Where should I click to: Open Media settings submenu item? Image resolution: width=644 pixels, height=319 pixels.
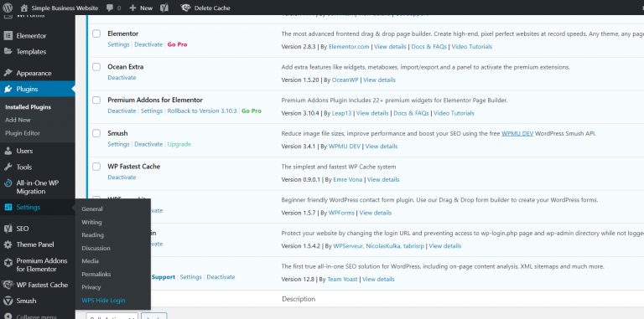tap(90, 260)
